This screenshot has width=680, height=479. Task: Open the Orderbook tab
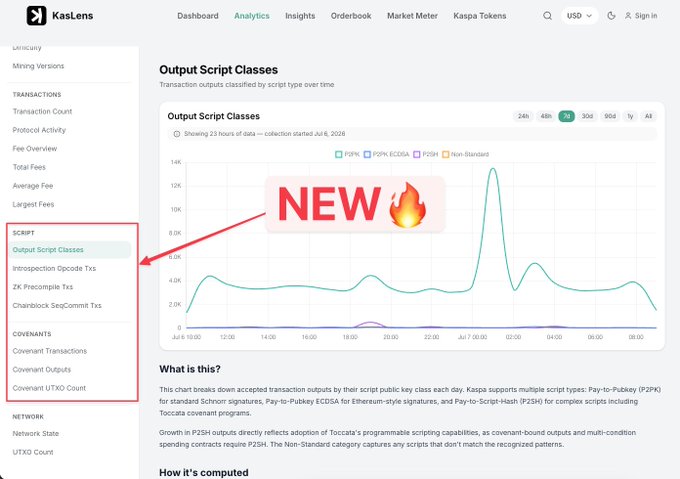click(x=351, y=16)
